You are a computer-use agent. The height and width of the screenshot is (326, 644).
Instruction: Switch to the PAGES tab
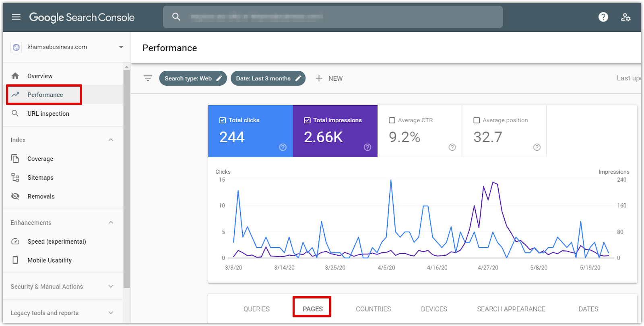pos(313,309)
